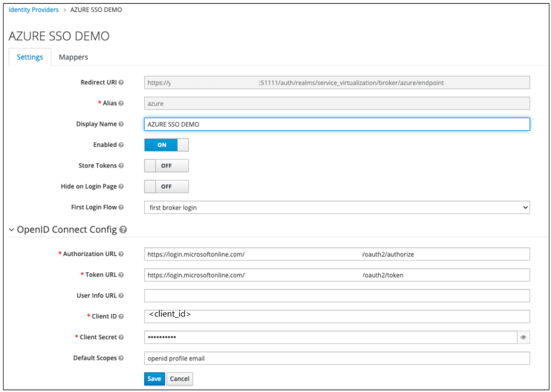Screen dimensions: 551x392
Task: Click help icon next to Store Tokens
Action: 121,166
